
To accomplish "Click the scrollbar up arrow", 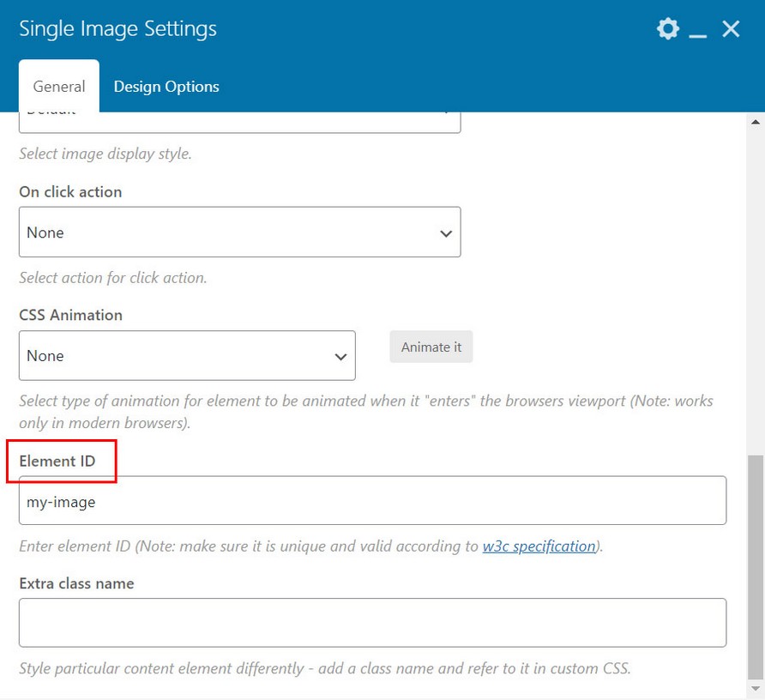I will click(x=756, y=122).
